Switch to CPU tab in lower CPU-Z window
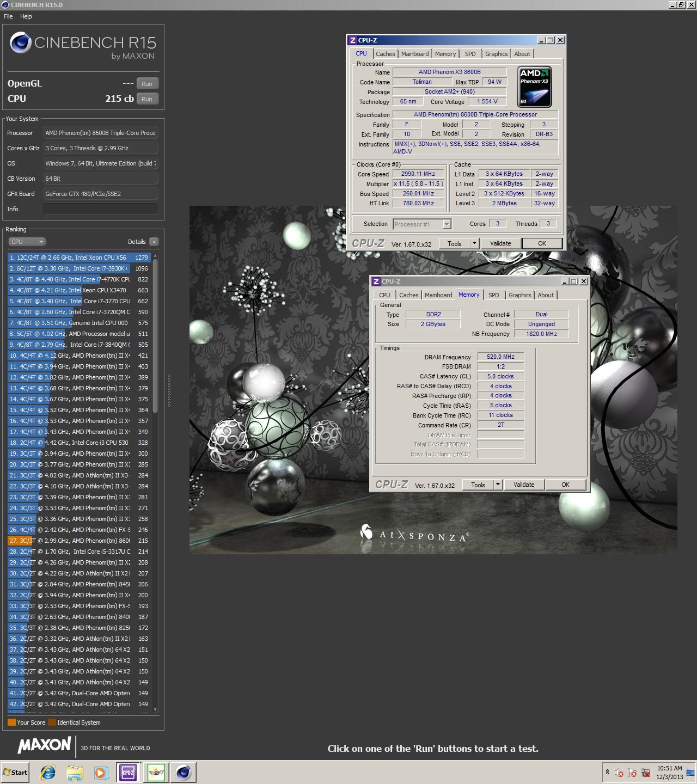 point(385,295)
